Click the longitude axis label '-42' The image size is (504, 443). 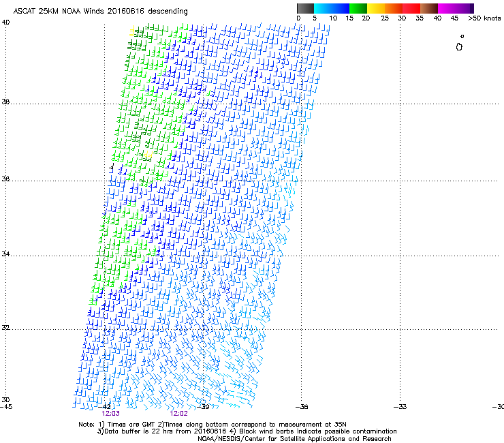(x=105, y=407)
